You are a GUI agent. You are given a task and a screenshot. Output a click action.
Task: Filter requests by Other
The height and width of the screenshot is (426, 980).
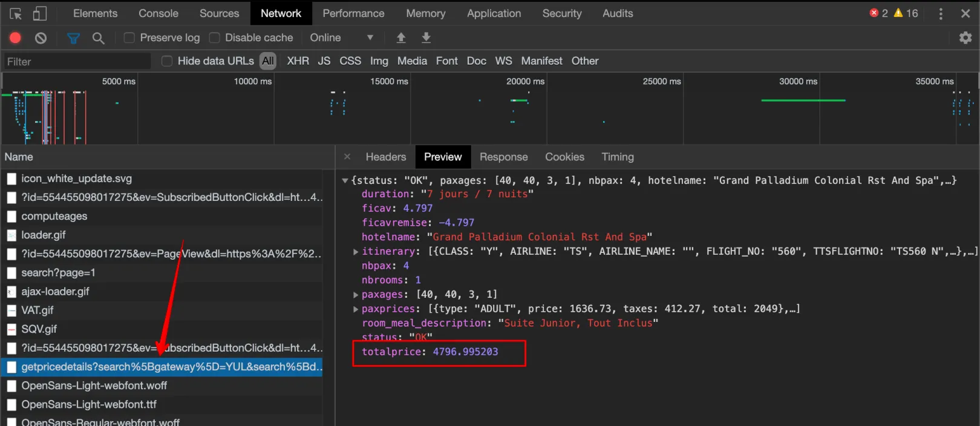(585, 61)
